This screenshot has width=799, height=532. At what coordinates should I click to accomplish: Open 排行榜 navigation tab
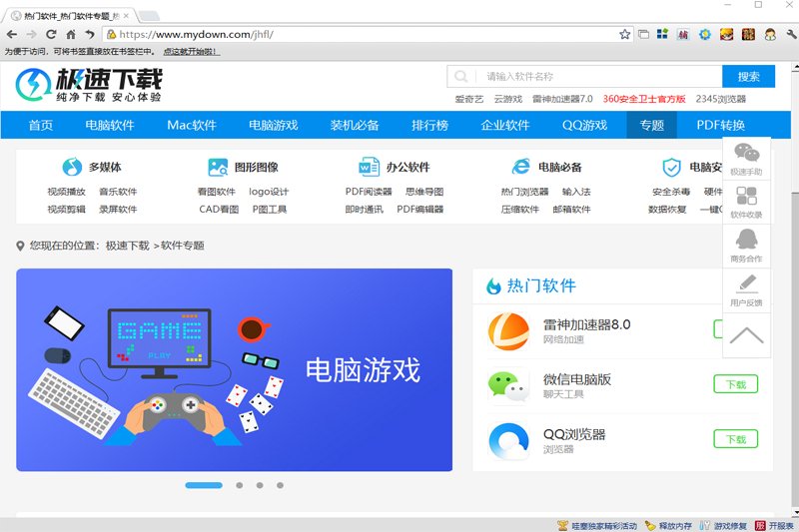429,125
